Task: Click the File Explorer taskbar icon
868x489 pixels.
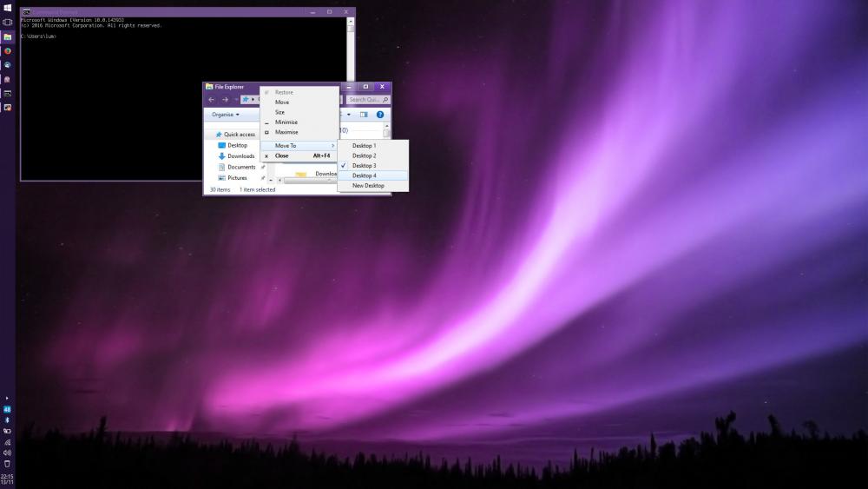Action: click(7, 36)
